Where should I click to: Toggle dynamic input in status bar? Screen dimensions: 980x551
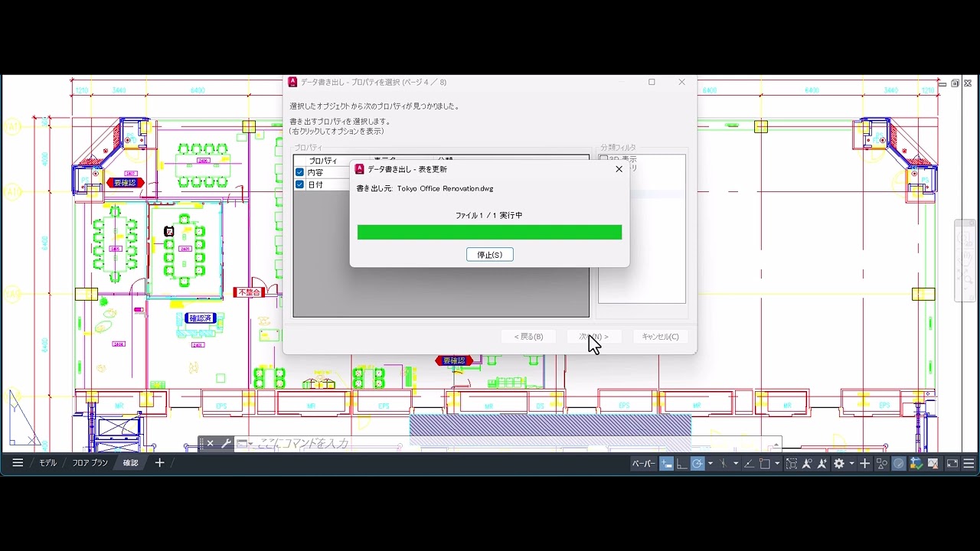(666, 464)
